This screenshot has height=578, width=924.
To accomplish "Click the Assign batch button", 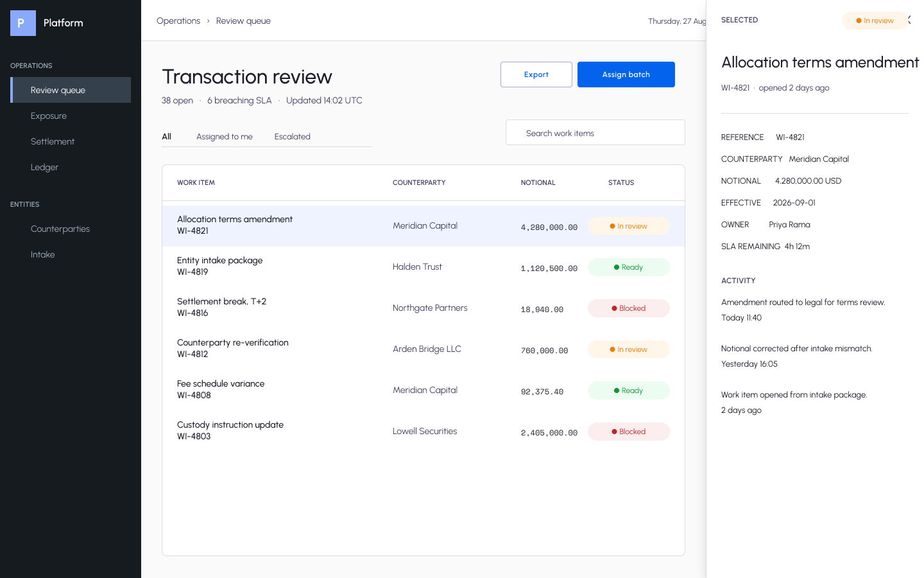I will (x=626, y=74).
